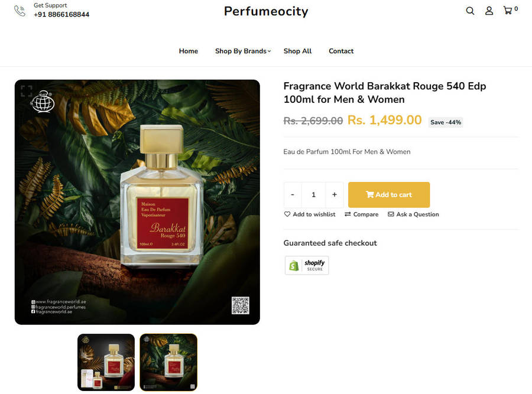
Task: Click the Perfumeocity logo link
Action: tap(265, 11)
